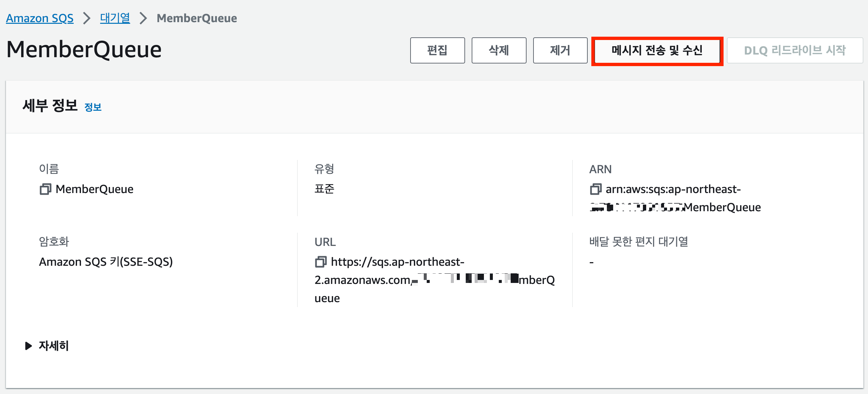868x394 pixels.
Task: Copy the queue ARN using its copy icon
Action: [596, 189]
